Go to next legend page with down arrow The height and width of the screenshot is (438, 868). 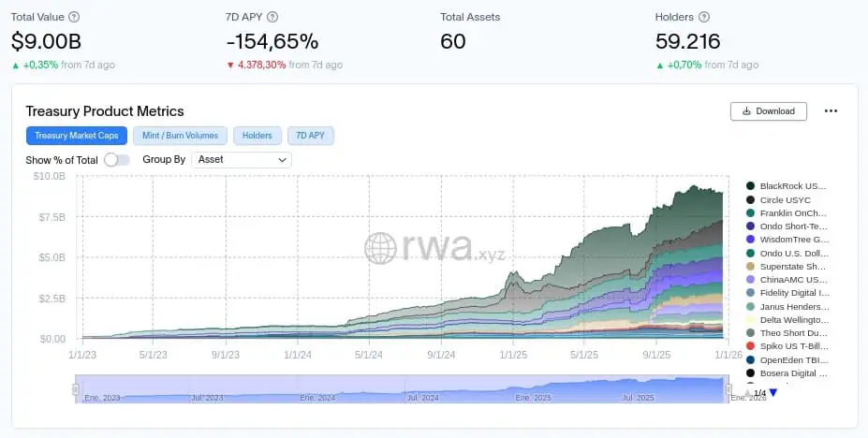coord(773,393)
